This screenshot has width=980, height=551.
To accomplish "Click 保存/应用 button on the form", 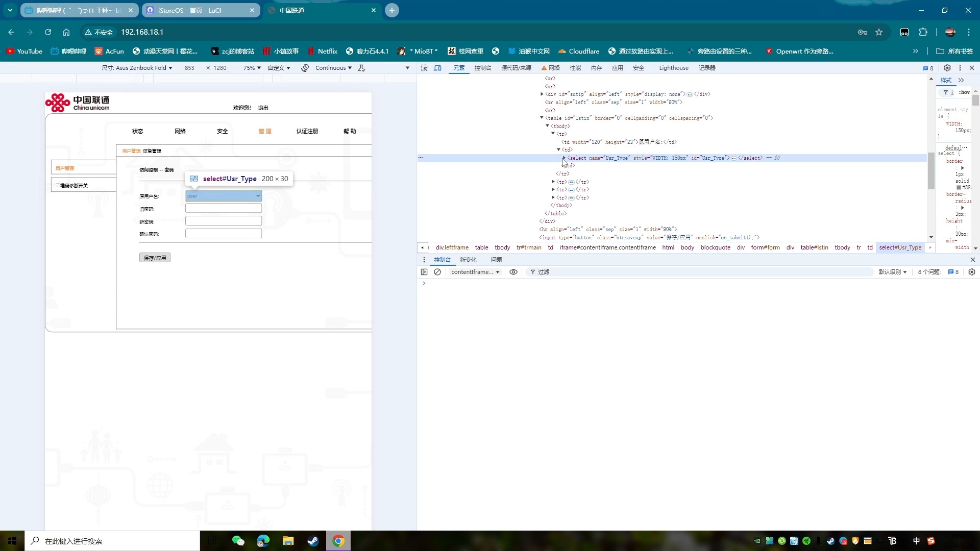I will click(x=155, y=258).
